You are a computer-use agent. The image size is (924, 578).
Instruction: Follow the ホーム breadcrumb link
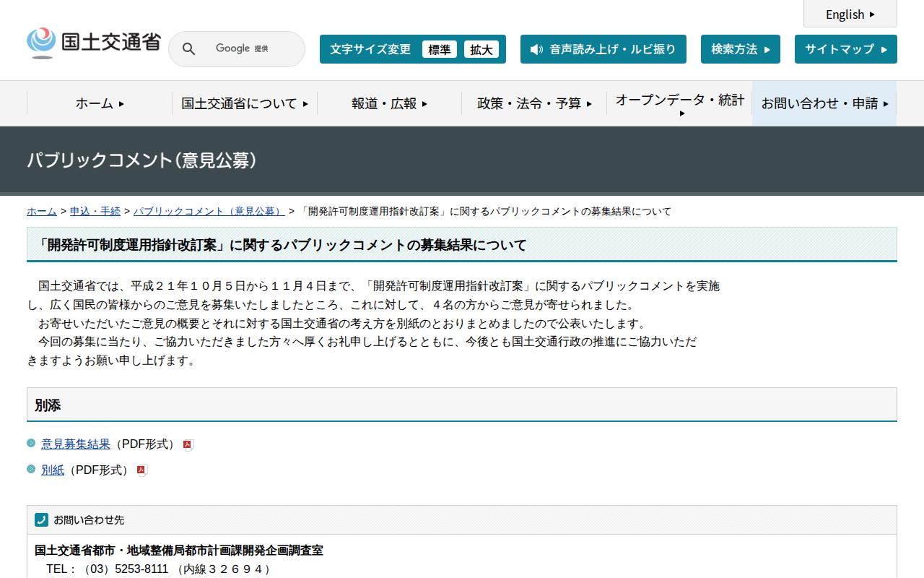[42, 211]
